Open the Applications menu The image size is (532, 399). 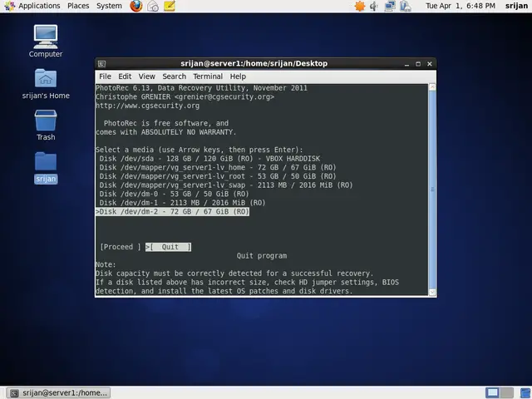(39, 6)
